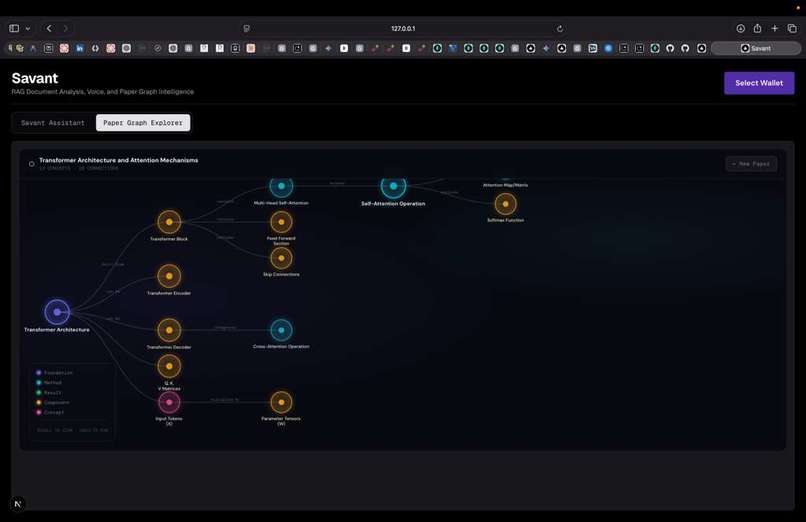Open the Safari share menu
Image resolution: width=806 pixels, height=522 pixels.
[757, 28]
